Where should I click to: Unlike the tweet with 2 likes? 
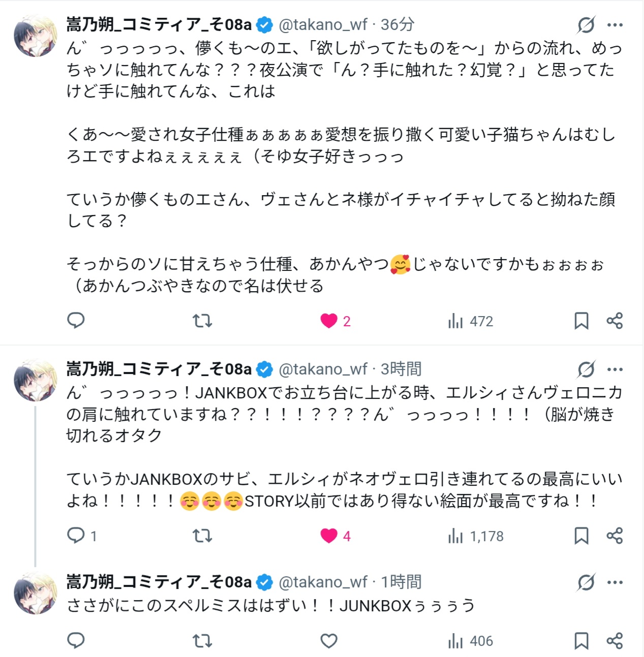click(x=329, y=321)
